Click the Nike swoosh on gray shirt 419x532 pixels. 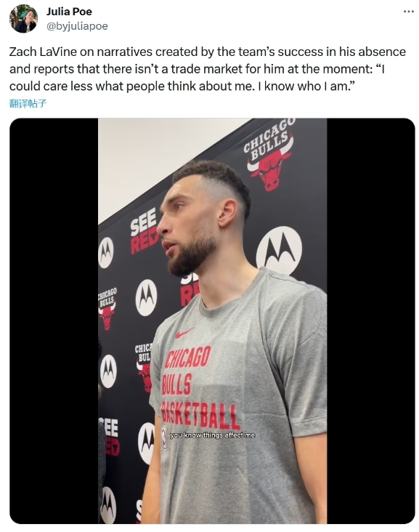click(x=184, y=333)
